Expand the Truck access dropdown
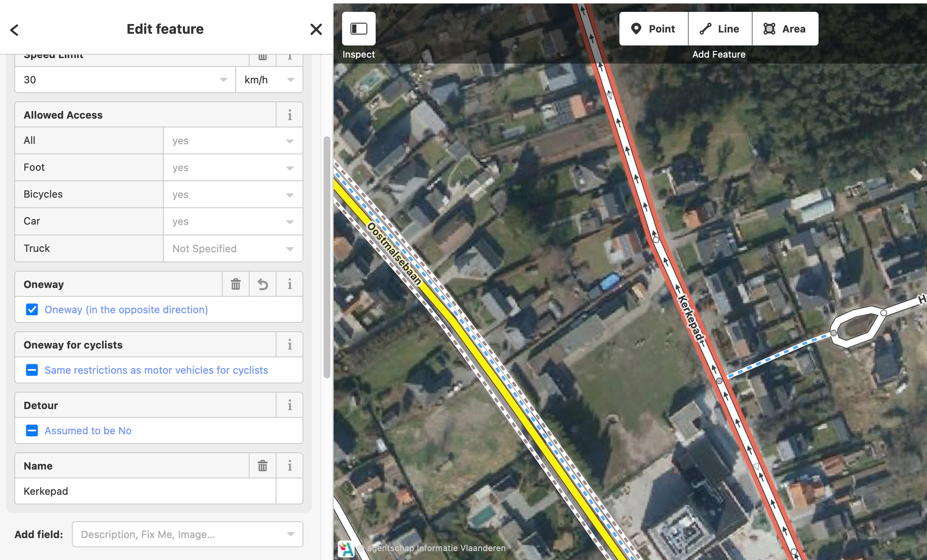 pos(289,248)
